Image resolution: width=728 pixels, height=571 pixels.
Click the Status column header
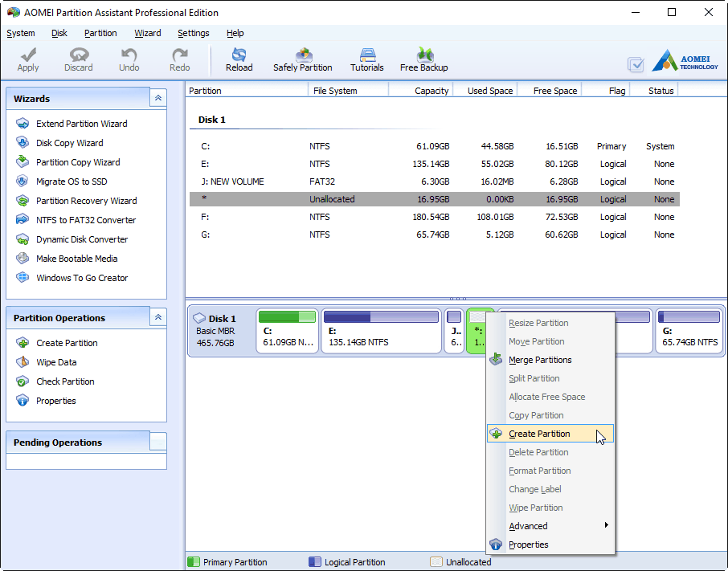[654, 91]
